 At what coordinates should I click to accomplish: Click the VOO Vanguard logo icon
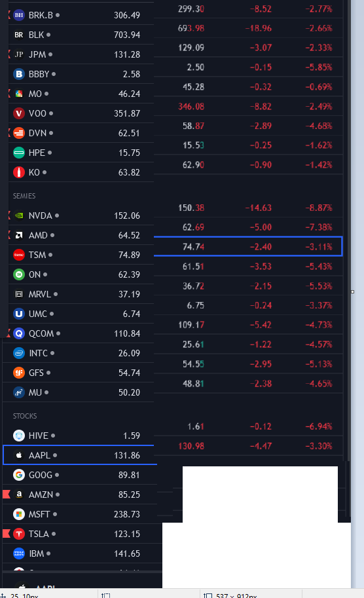pyautogui.click(x=19, y=113)
